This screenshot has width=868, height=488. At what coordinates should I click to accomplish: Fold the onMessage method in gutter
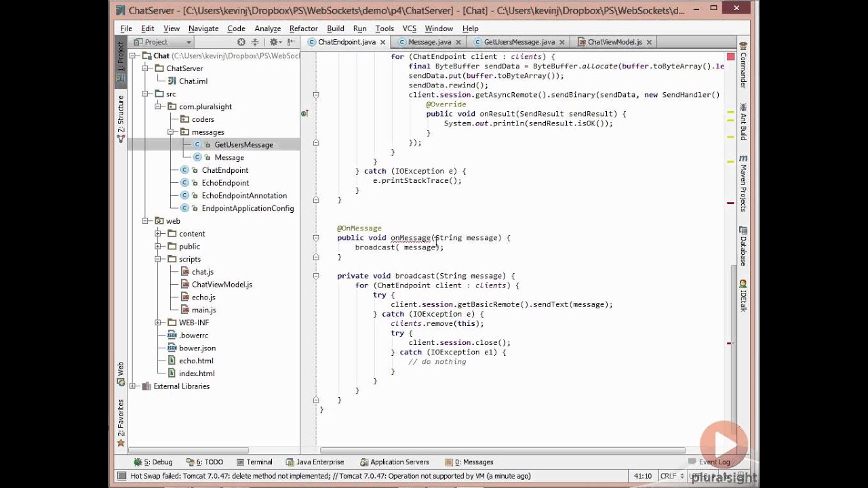point(316,238)
